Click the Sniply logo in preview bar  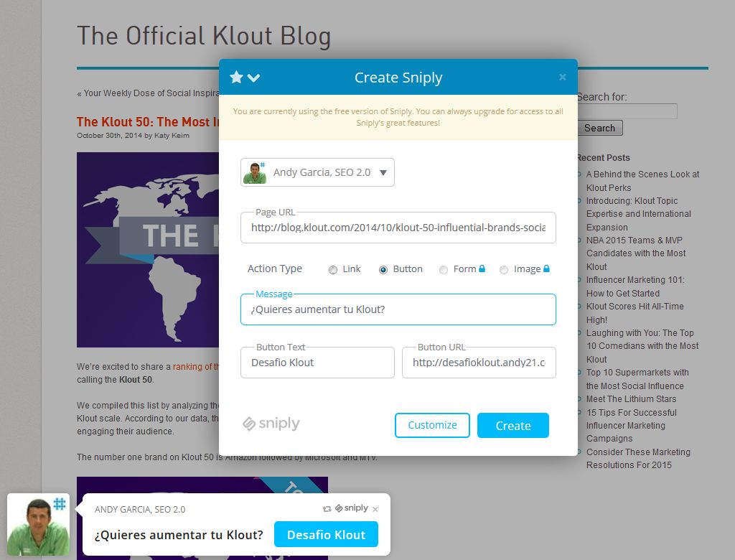point(352,508)
